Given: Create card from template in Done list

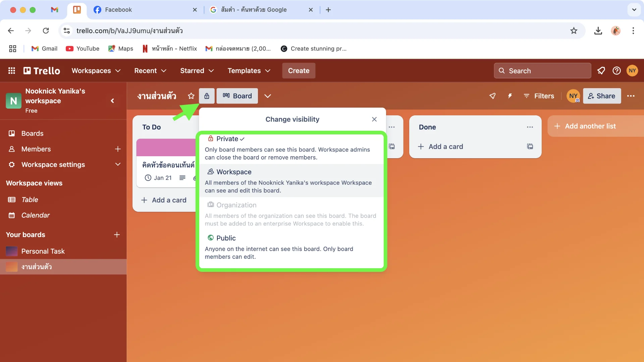Looking at the screenshot, I should tap(530, 146).
